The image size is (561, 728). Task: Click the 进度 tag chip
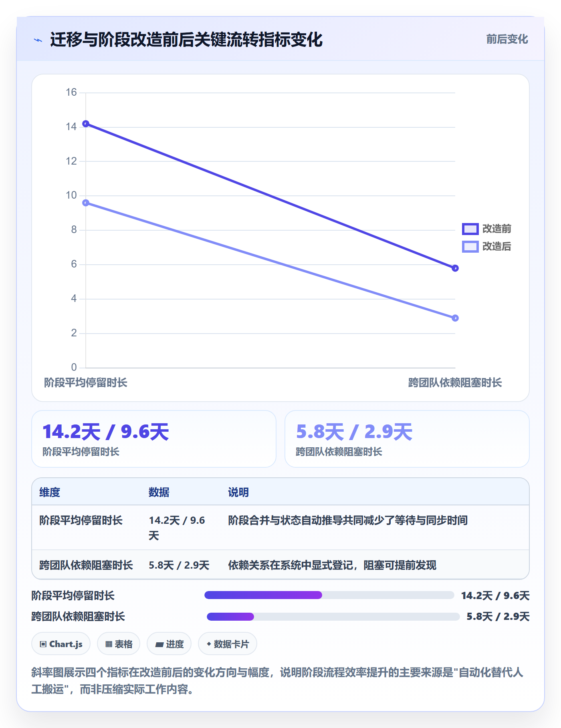(169, 644)
